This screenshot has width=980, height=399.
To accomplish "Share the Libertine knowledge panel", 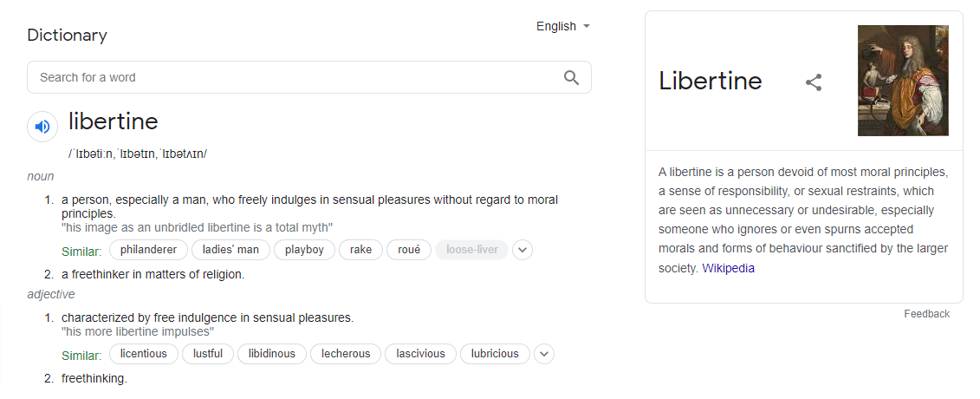I will pyautogui.click(x=813, y=82).
